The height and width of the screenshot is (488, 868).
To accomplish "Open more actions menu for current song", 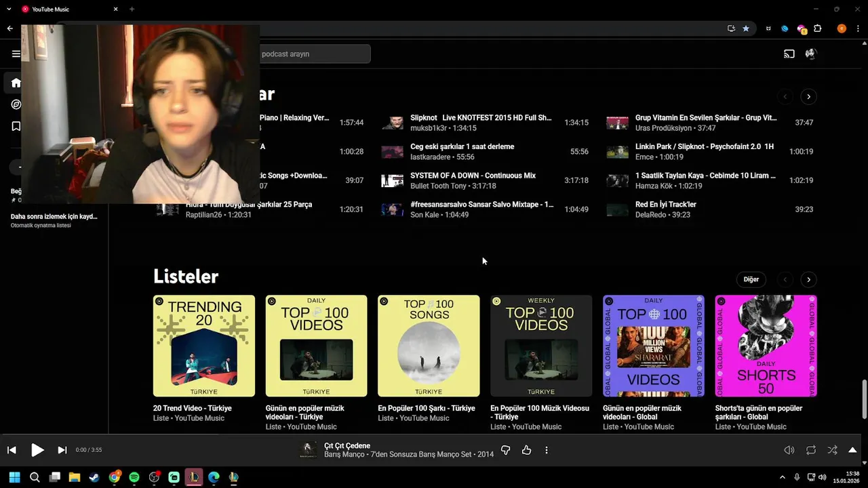I will (547, 450).
